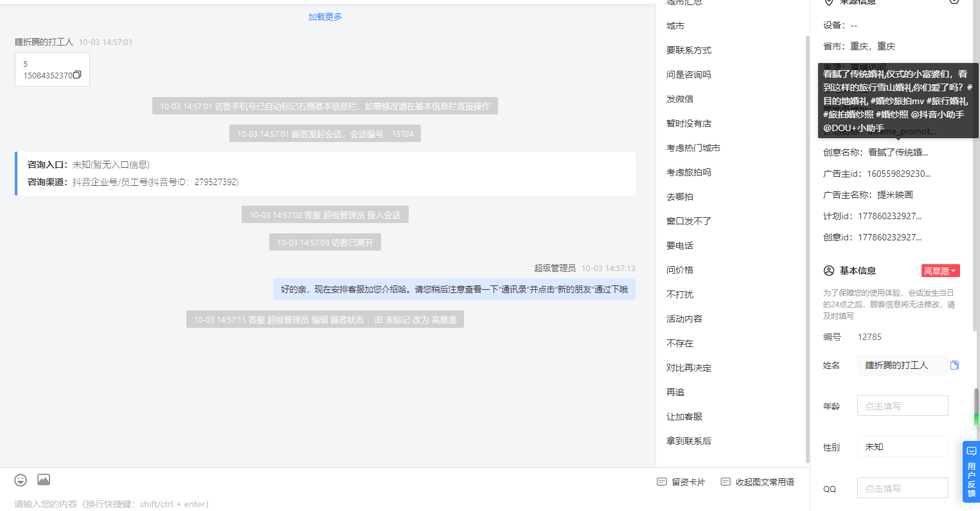Click the QQ input field
The image size is (980, 511).
(x=903, y=488)
